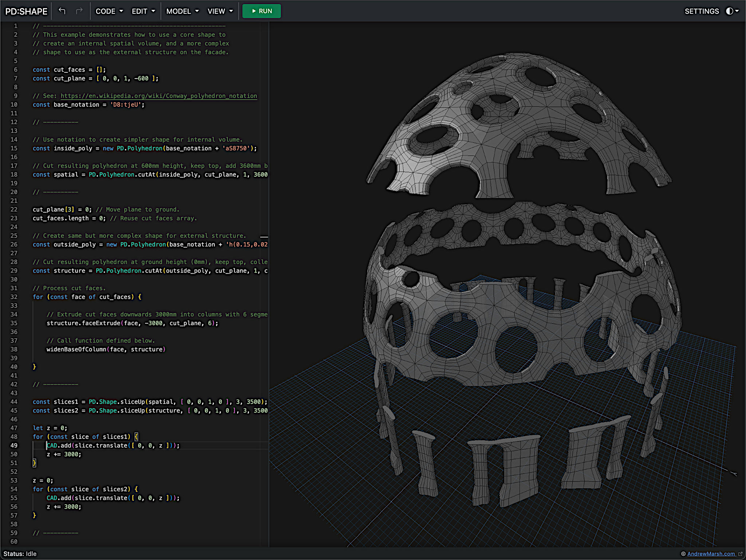Click the editor overview marker near line 25

(x=264, y=237)
